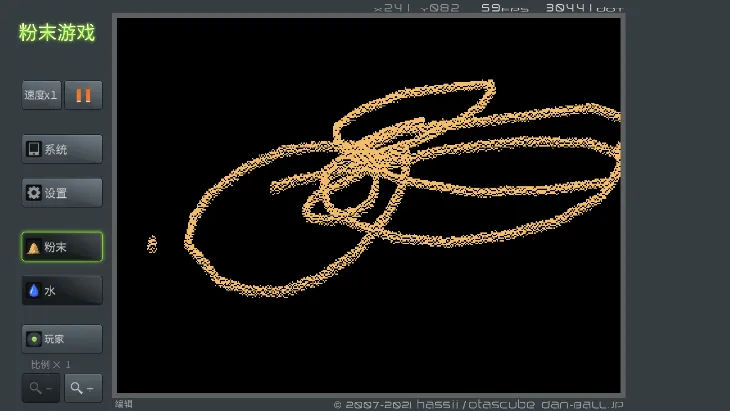Viewport: 730px width, 411px height.
Task: Click the 粉末游戏 game title
Action: [57, 33]
